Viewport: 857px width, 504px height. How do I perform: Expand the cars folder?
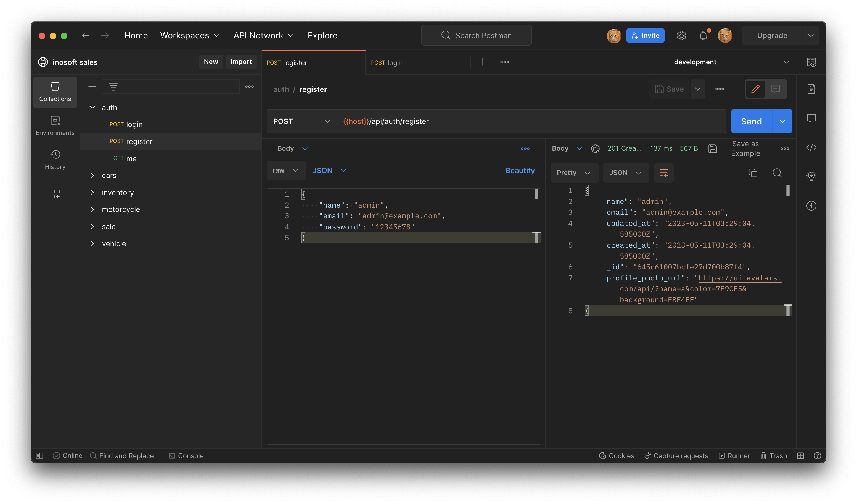tap(92, 176)
